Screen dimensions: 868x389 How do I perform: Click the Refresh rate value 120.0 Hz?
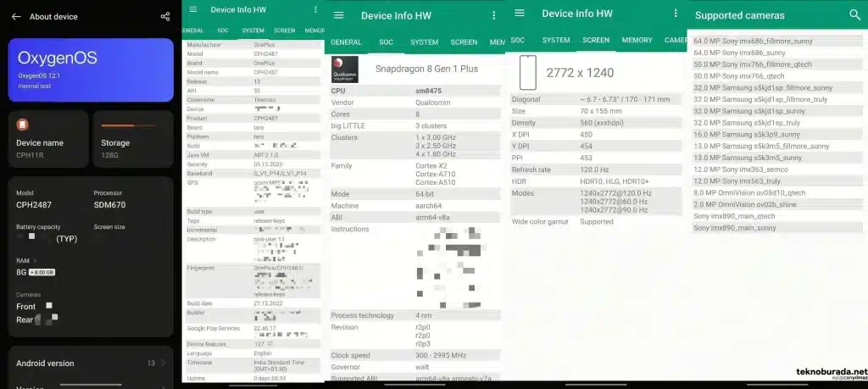tap(594, 169)
